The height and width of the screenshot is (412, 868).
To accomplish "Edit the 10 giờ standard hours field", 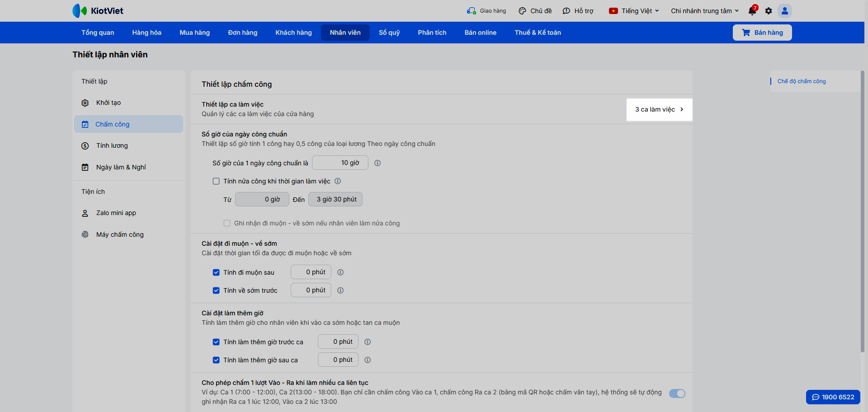I will tap(340, 163).
